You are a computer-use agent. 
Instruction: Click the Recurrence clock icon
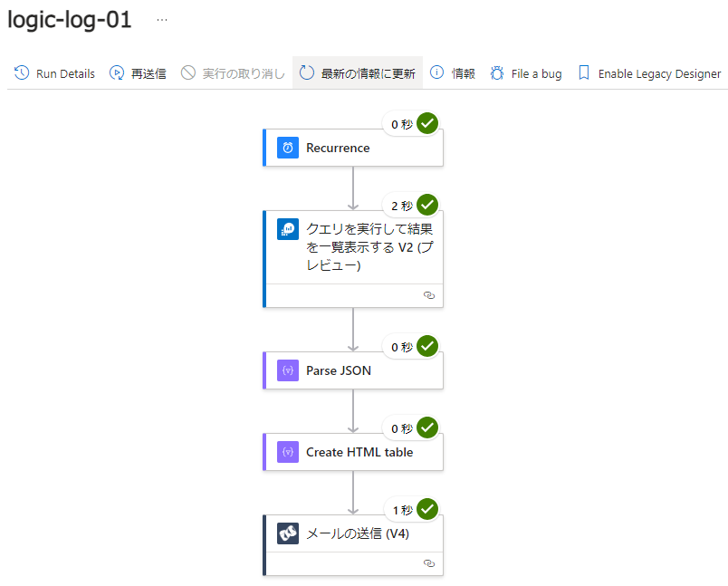[x=288, y=148]
